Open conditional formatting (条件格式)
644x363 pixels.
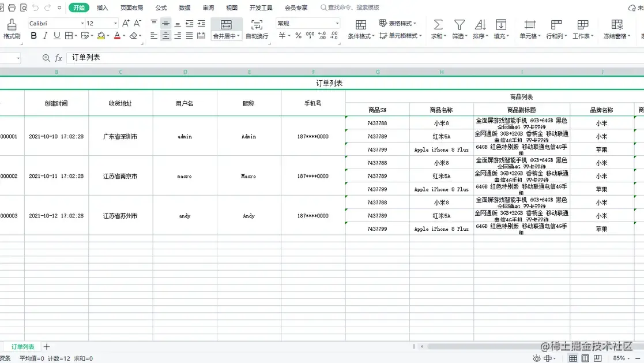click(x=361, y=29)
